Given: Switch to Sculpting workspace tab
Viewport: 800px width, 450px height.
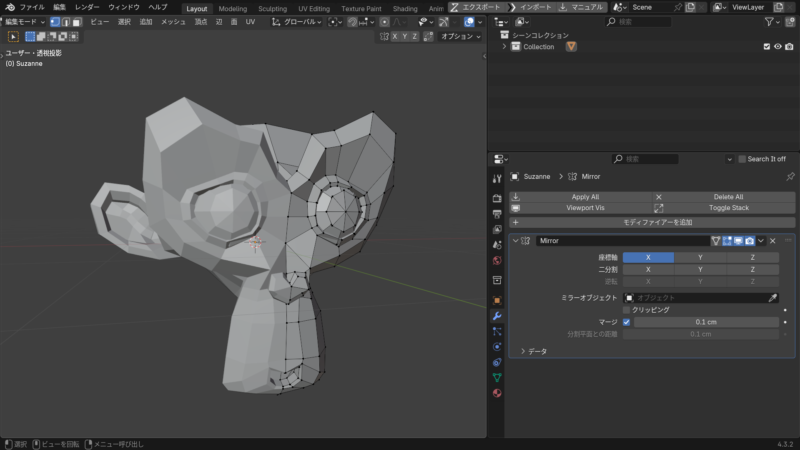Looking at the screenshot, I should tap(272, 9).
